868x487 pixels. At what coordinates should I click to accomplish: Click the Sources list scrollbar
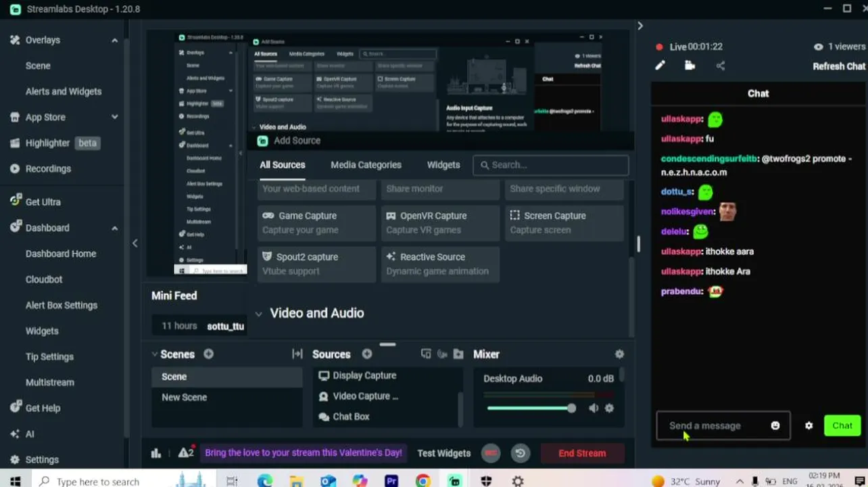[x=460, y=408]
